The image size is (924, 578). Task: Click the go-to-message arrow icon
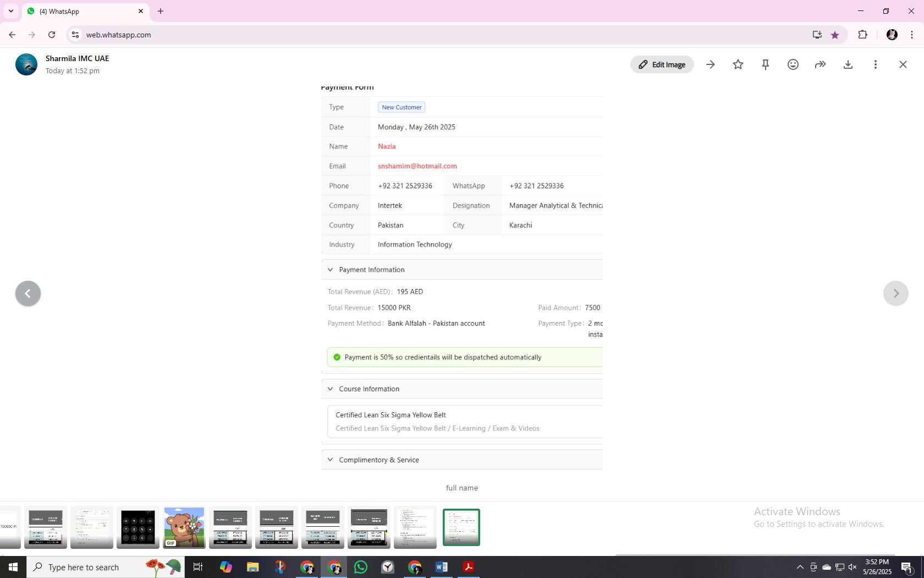(x=711, y=64)
